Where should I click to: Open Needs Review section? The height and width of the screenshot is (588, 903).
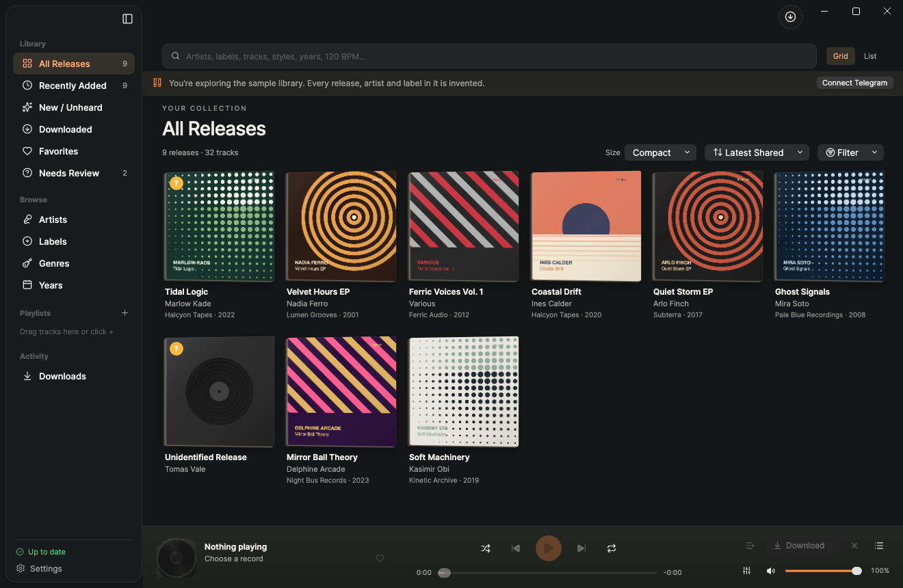74,173
